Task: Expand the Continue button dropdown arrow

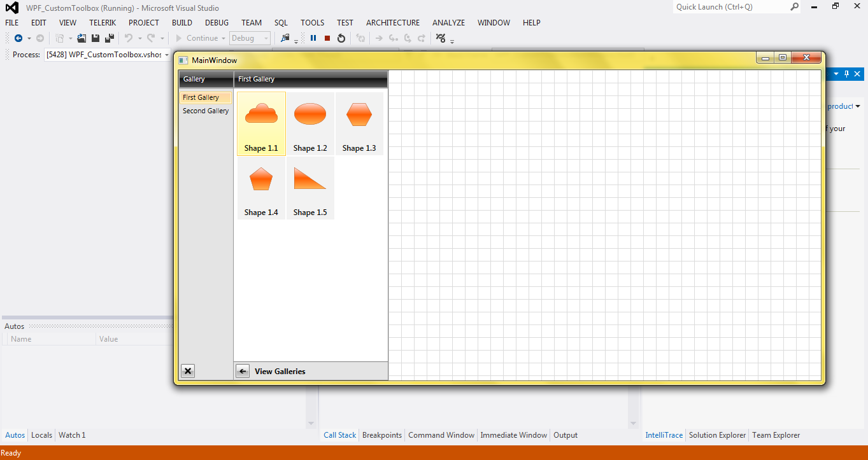Action: (x=224, y=38)
